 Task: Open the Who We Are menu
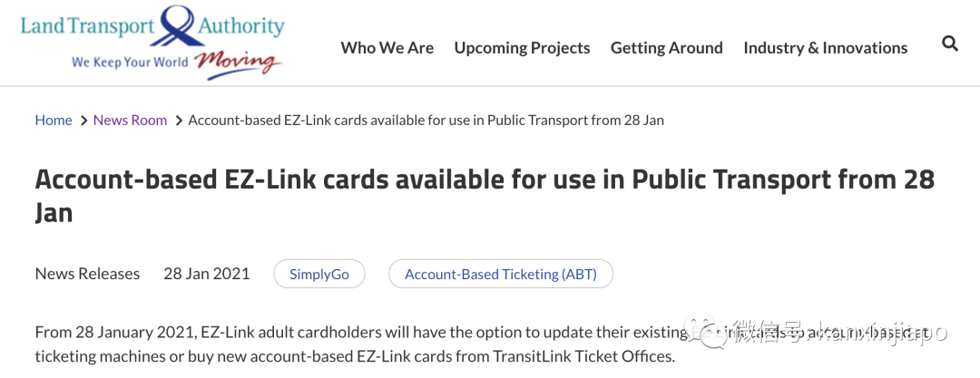tap(387, 48)
